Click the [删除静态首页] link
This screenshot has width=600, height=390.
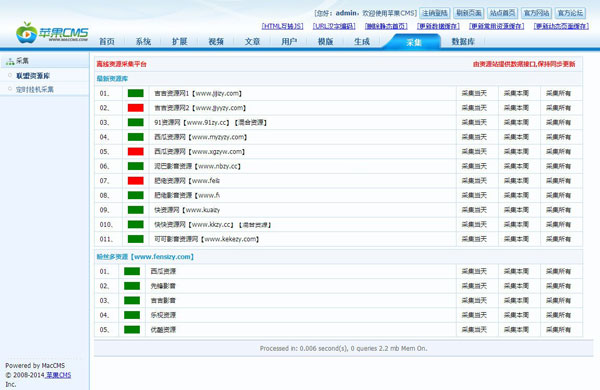[x=386, y=26]
